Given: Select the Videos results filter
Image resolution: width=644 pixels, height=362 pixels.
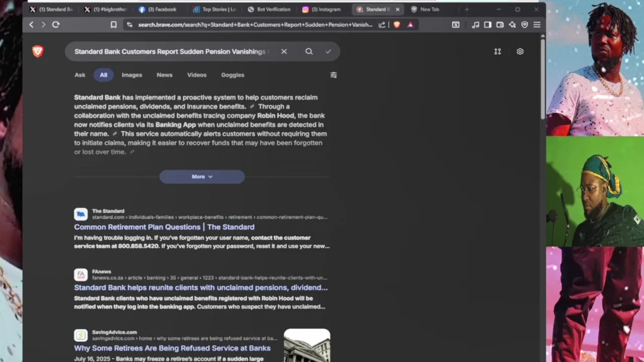Looking at the screenshot, I should [197, 75].
